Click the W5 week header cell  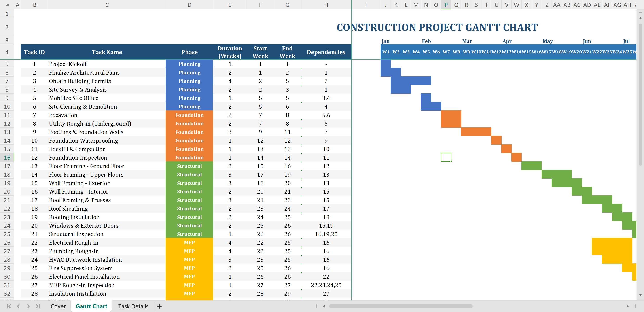coord(426,52)
